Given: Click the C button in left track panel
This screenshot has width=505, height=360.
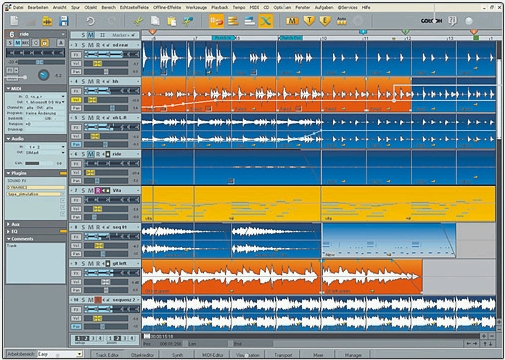Looking at the screenshot, I should 36,42.
